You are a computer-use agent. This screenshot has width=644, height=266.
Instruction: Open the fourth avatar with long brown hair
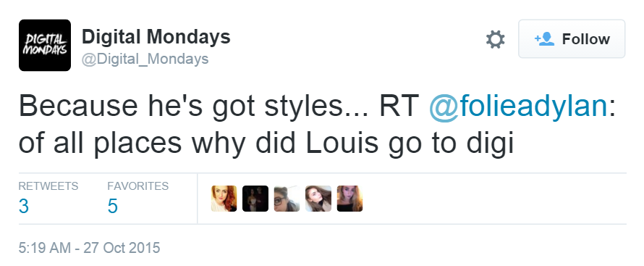tap(318, 199)
